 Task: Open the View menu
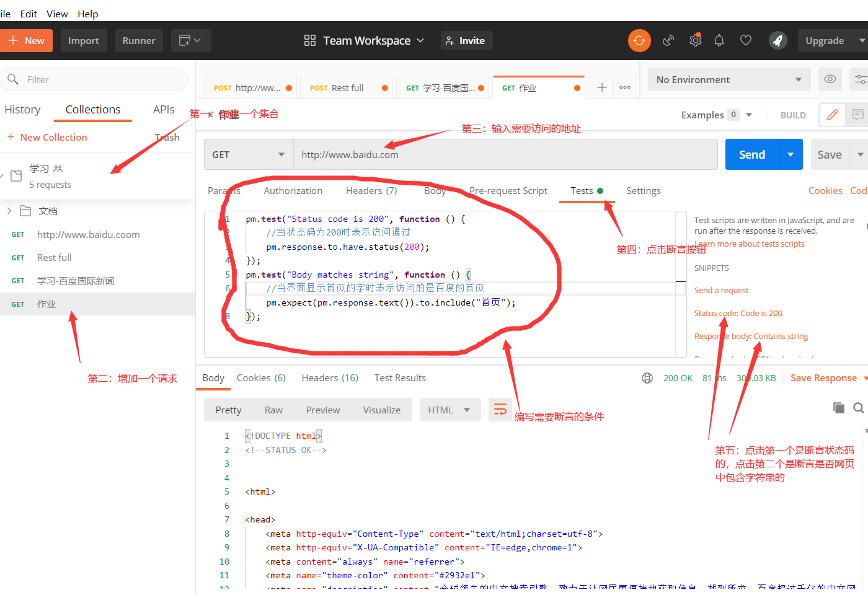[x=57, y=14]
